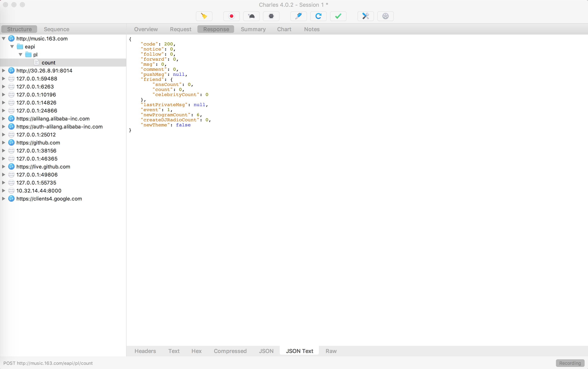Click the blue repeat request icon
Image resolution: width=588 pixels, height=369 pixels.
pyautogui.click(x=318, y=16)
